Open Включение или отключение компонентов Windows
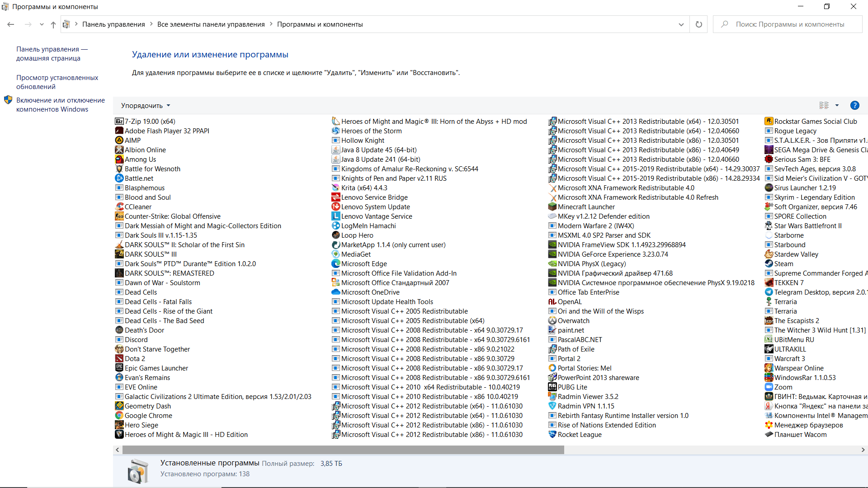Image resolution: width=868 pixels, height=488 pixels. [x=61, y=104]
